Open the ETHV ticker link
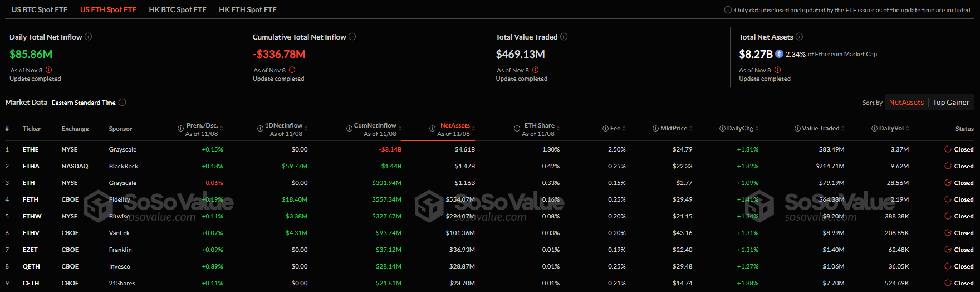 click(31, 233)
